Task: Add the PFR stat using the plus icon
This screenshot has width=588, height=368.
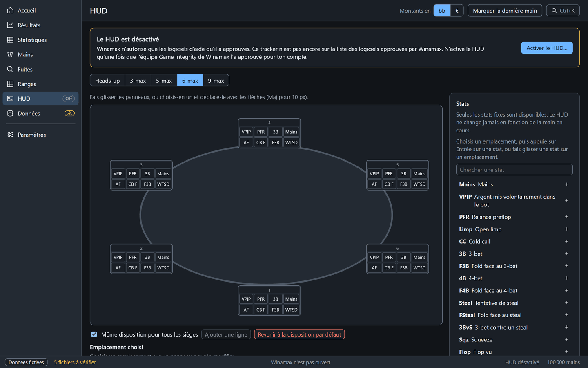Action: tap(567, 217)
